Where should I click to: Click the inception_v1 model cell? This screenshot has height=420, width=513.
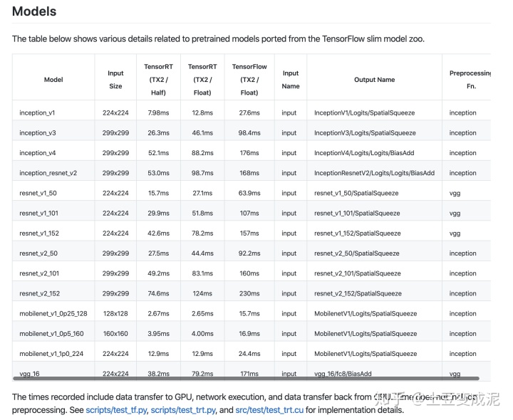[37, 112]
